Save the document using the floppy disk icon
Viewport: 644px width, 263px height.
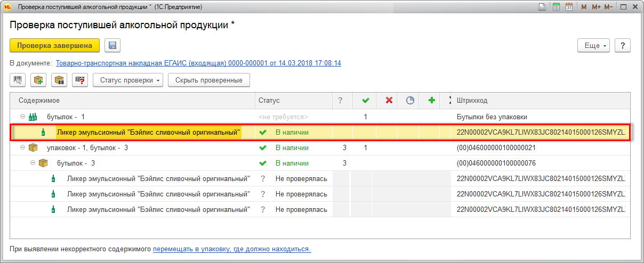(112, 45)
